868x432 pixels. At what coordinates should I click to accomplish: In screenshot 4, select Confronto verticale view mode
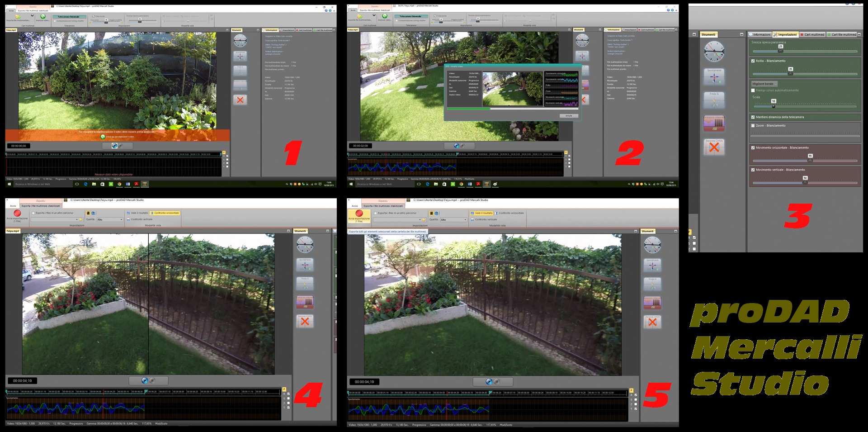[x=140, y=219]
